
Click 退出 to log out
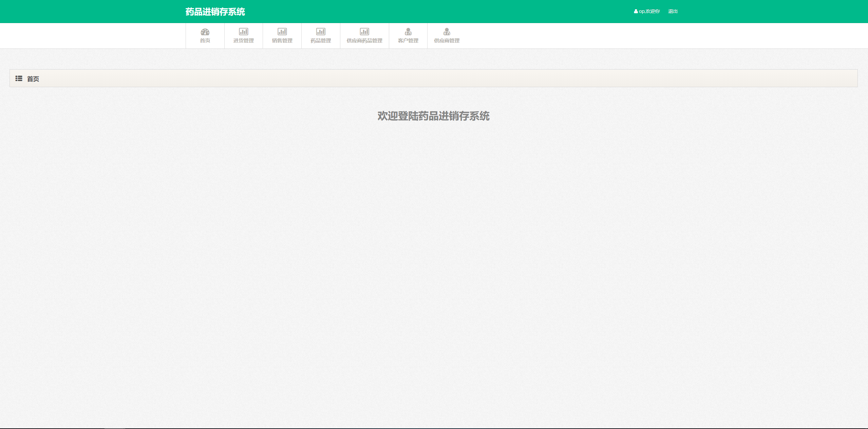(673, 12)
